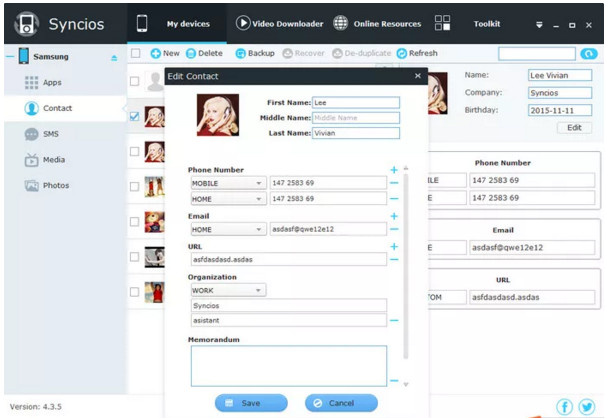Collapse the Samsung device tree
This screenshot has height=418, width=606.
point(10,56)
